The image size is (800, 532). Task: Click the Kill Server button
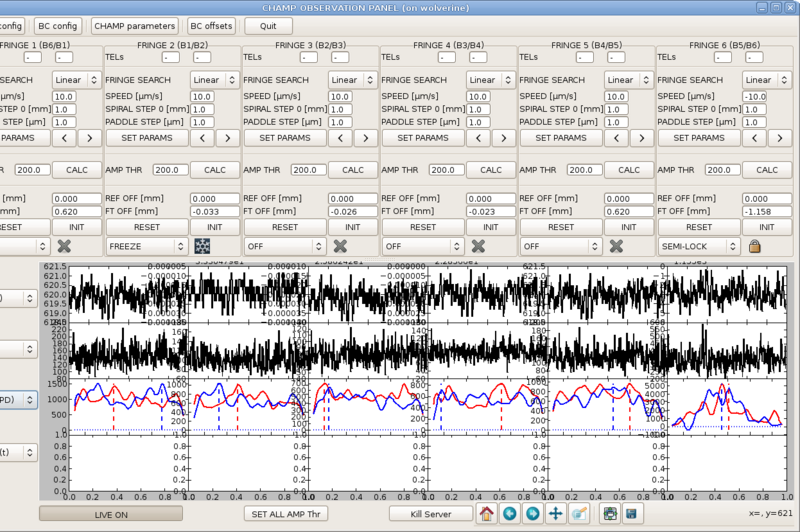431,514
